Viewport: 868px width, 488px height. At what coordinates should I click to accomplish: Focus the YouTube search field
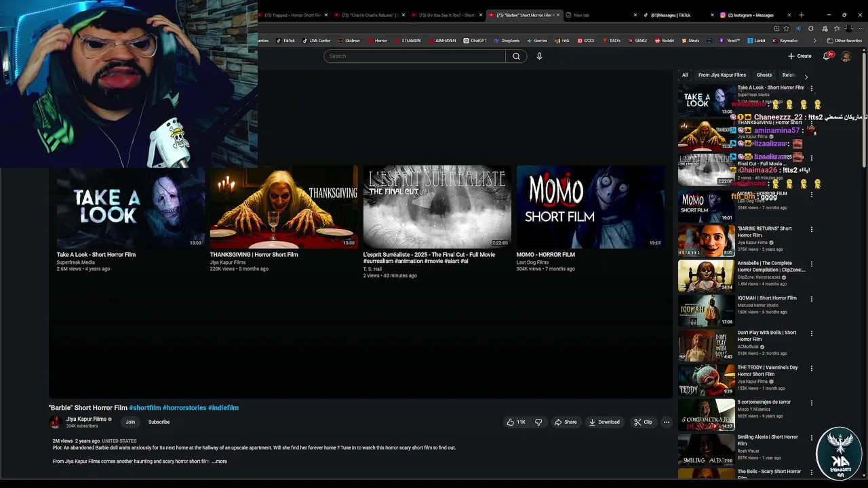[414, 56]
